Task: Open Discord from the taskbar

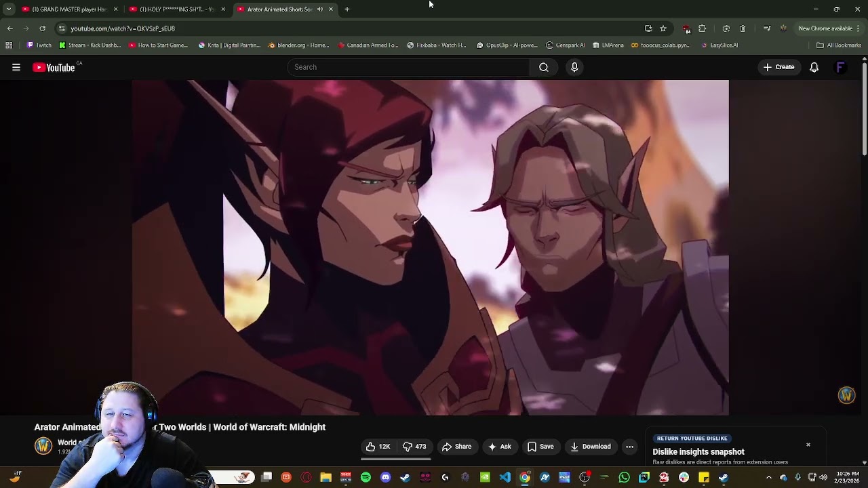Action: pos(385,478)
